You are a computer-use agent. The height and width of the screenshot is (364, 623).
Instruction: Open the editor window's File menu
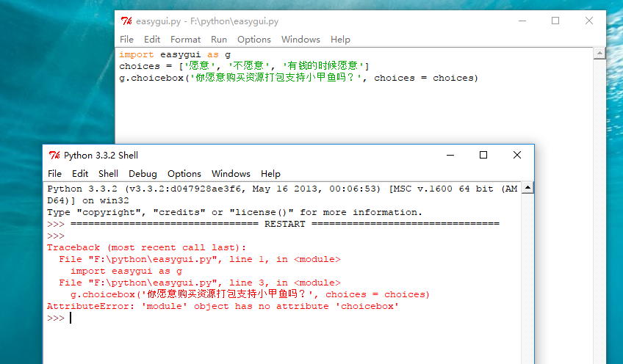click(126, 40)
